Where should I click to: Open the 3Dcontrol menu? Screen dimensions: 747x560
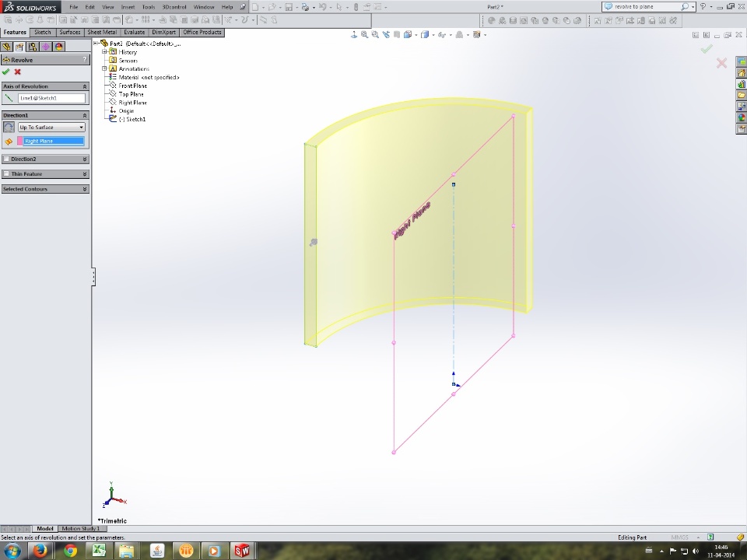[x=174, y=7]
